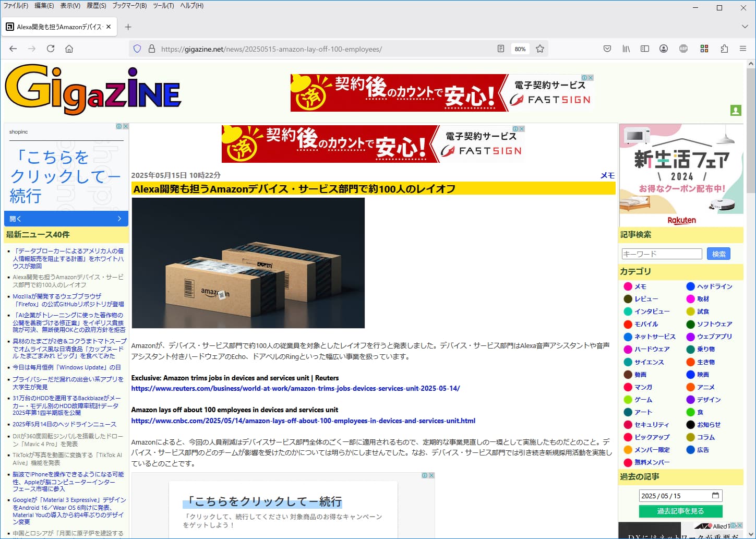The width and height of the screenshot is (756, 539).
Task: Open the CNBC article URL link
Action: pyautogui.click(x=303, y=421)
